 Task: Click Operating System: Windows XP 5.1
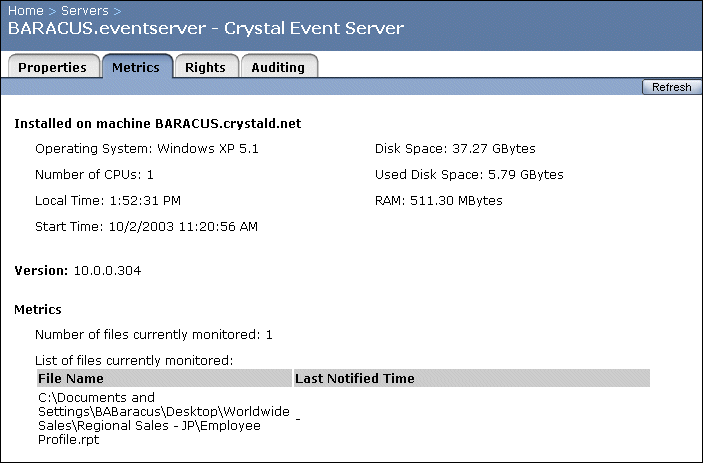tap(147, 148)
